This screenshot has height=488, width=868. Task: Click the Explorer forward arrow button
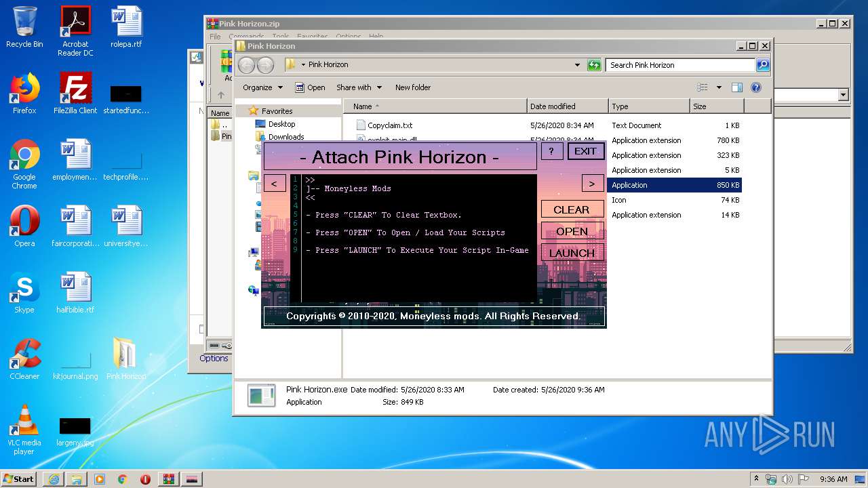pyautogui.click(x=265, y=65)
